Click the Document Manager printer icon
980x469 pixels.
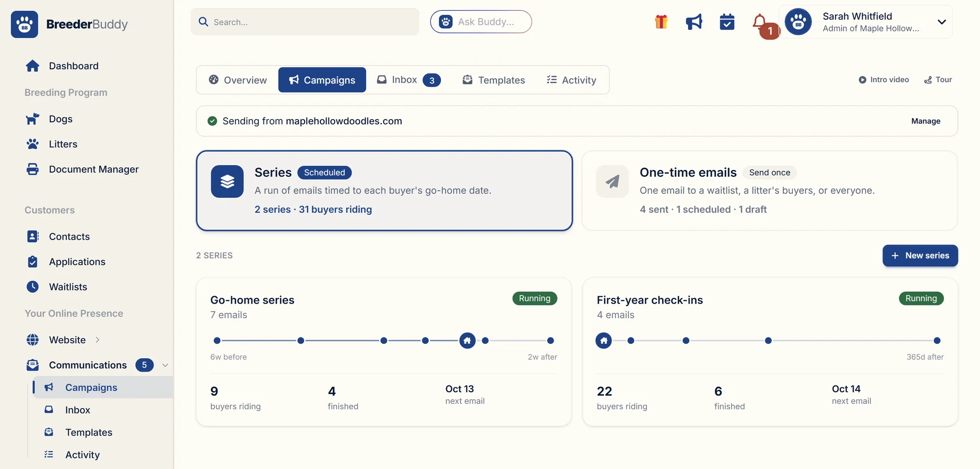(32, 169)
